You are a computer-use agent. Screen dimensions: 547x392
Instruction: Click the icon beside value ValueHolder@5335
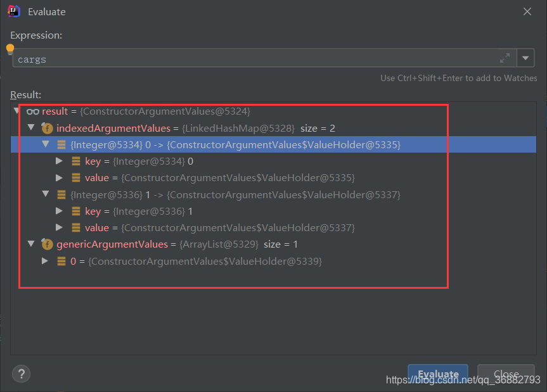pos(76,178)
